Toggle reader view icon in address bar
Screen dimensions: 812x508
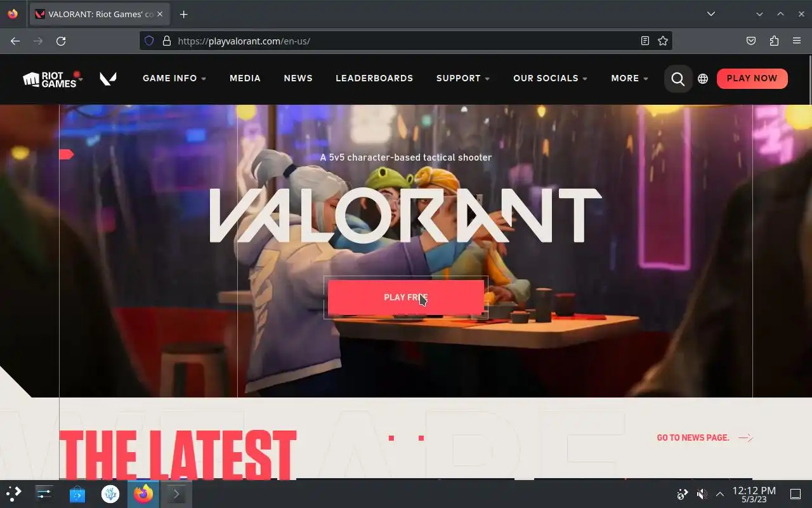coord(645,41)
